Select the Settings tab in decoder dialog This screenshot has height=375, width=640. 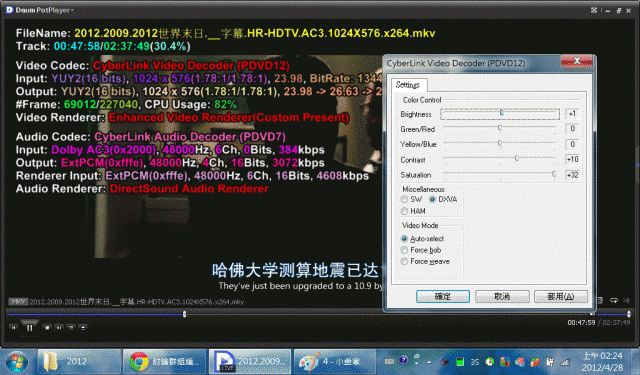[408, 84]
